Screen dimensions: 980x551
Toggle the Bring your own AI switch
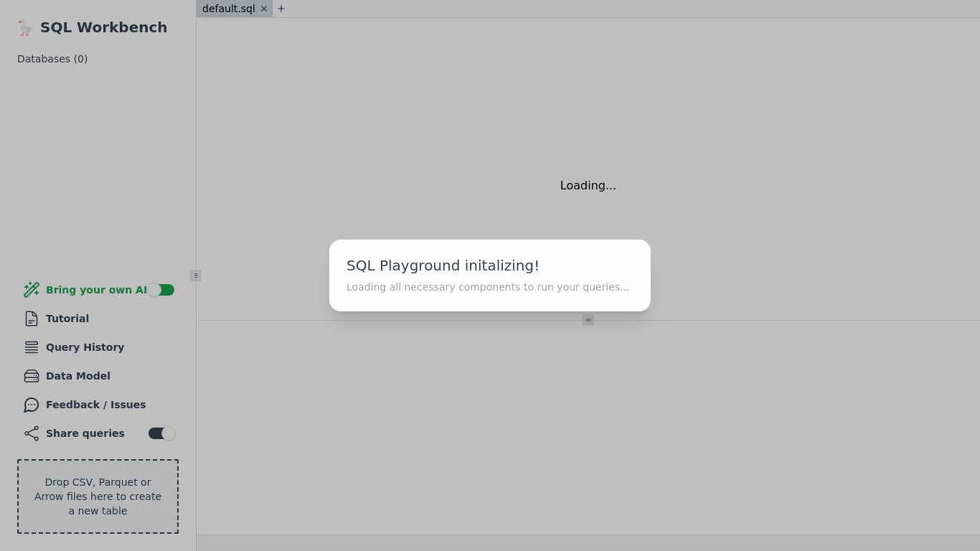[x=161, y=290]
